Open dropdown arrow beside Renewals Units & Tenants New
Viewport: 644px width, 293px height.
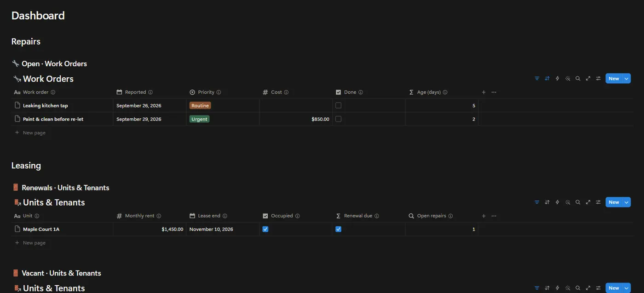coord(627,202)
